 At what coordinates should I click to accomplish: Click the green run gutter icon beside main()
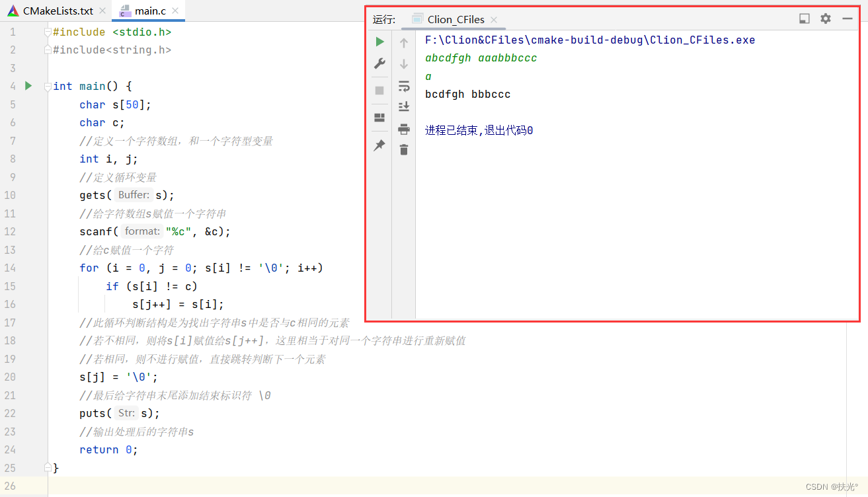[28, 86]
